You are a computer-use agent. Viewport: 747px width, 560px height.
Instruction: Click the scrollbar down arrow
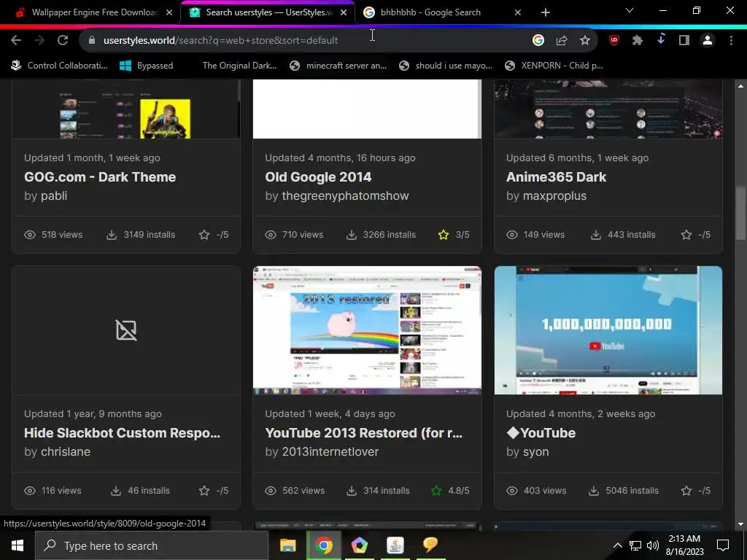pyautogui.click(x=740, y=524)
